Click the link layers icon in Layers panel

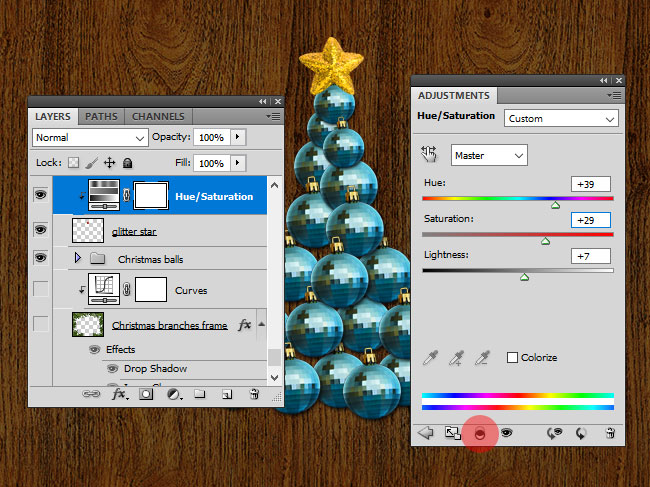click(x=91, y=394)
